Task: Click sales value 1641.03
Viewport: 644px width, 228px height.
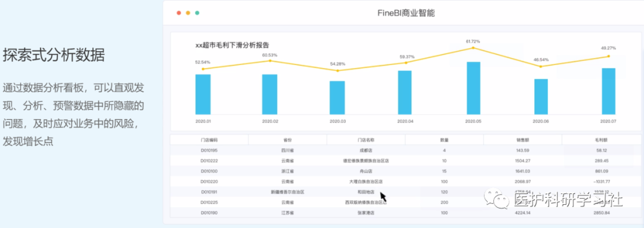Action: pyautogui.click(x=522, y=171)
